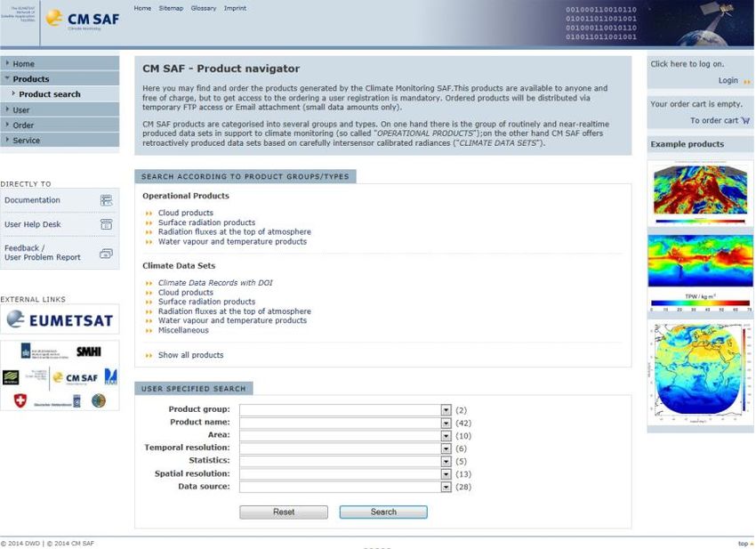Open the Area dropdown

(446, 436)
